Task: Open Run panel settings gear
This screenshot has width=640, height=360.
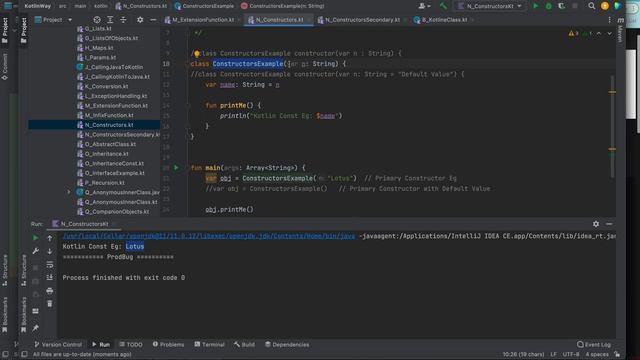Action: point(596,224)
